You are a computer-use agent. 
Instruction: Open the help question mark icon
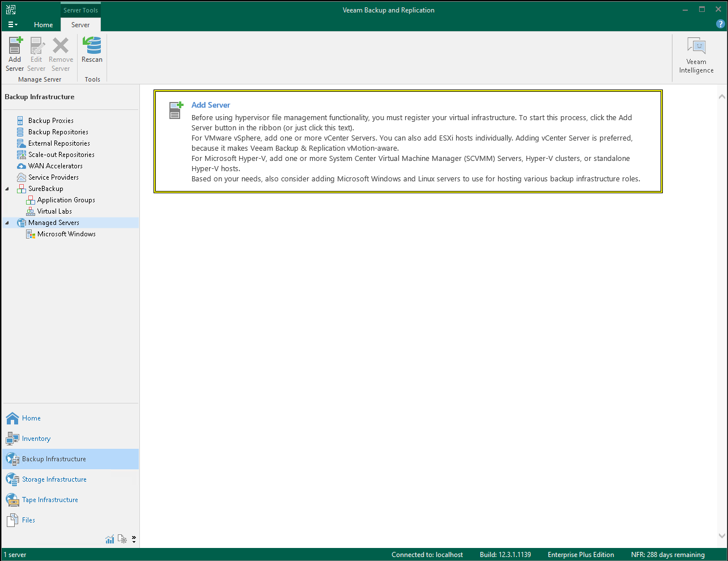(x=720, y=24)
